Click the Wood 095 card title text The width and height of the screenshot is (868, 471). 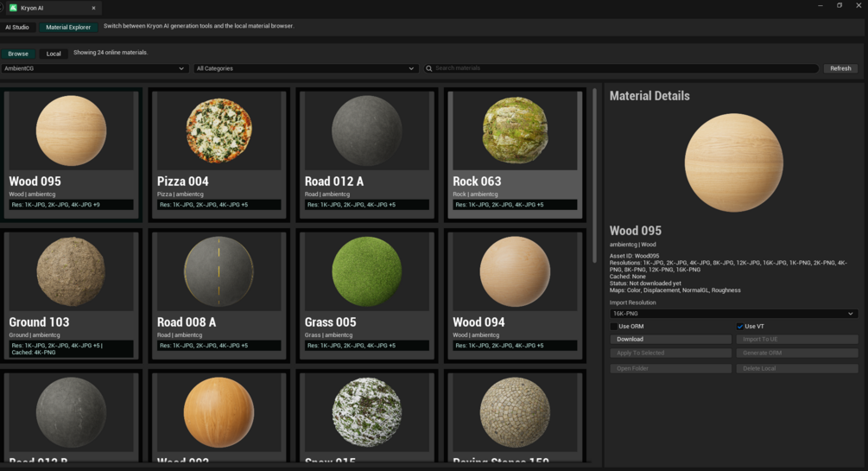[x=35, y=181]
